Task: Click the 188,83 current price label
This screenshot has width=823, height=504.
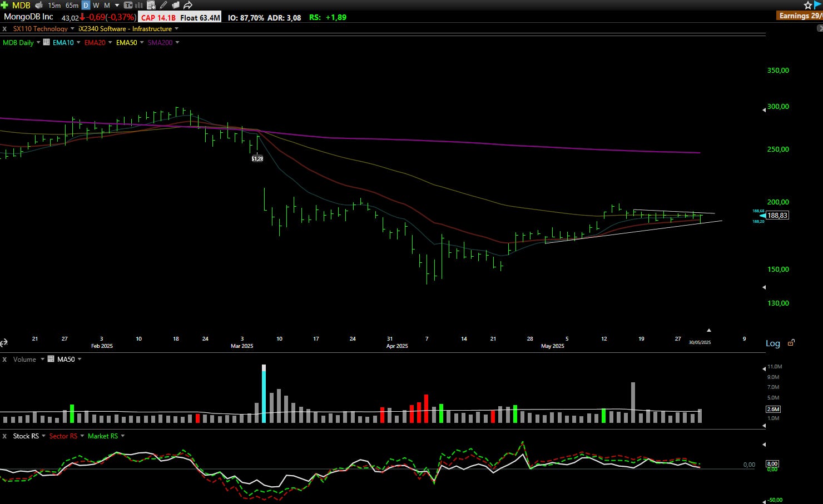Action: (x=777, y=215)
